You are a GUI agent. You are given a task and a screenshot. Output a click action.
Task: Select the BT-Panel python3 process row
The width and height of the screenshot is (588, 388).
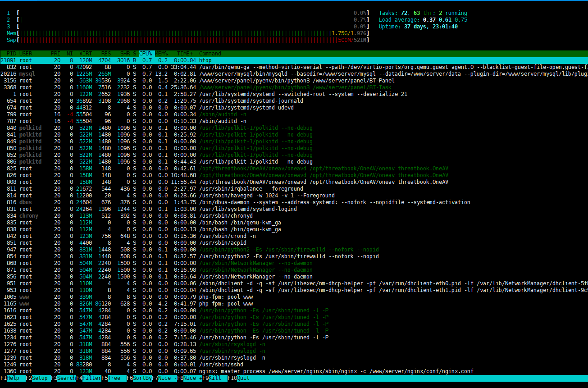pyautogui.click(x=294, y=81)
